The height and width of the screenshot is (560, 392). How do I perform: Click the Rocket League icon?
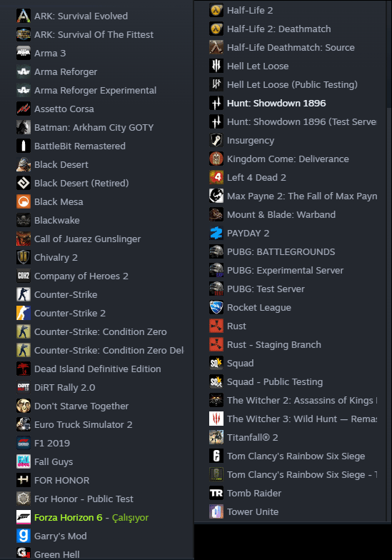[x=216, y=307]
